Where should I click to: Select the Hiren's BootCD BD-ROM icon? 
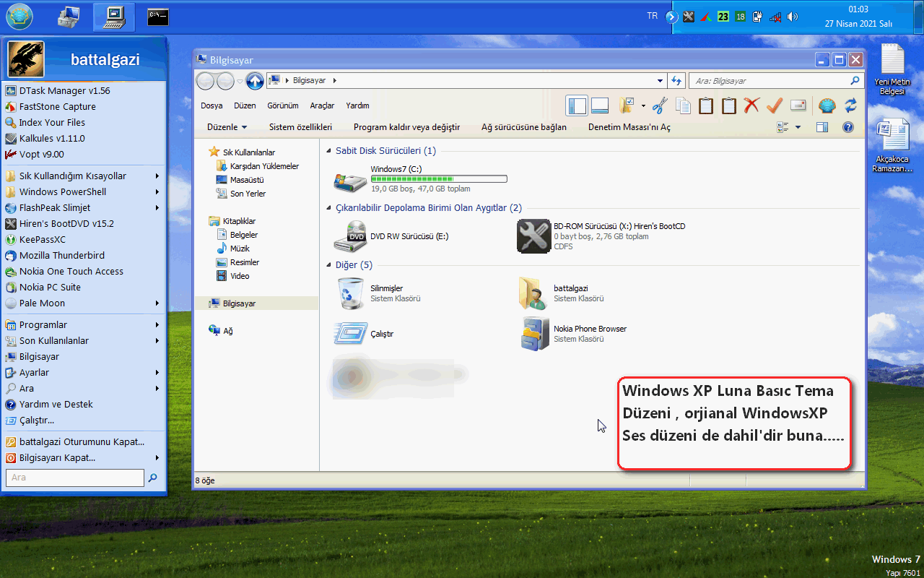[x=533, y=236]
